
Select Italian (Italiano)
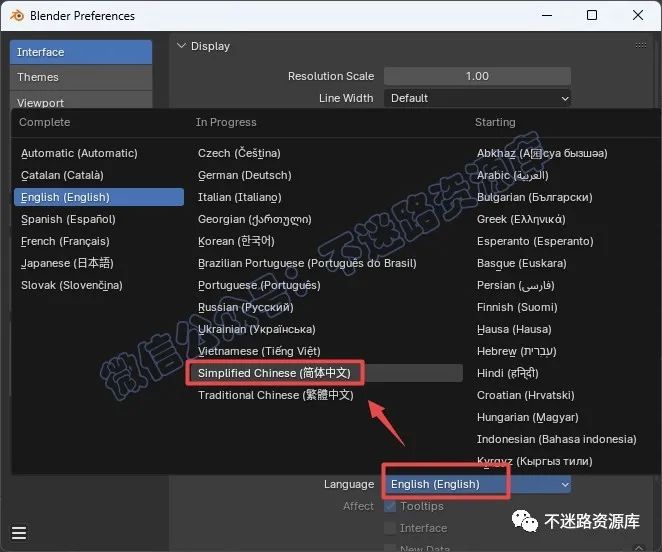click(x=325, y=197)
